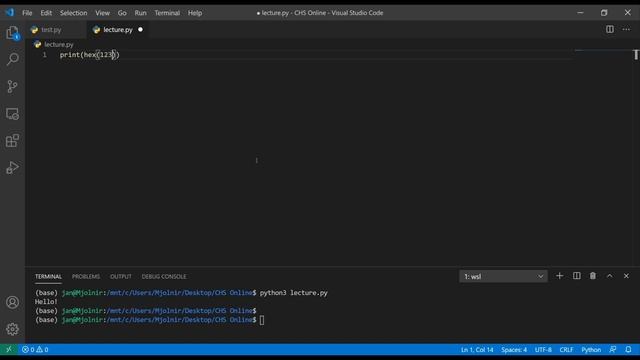The width and height of the screenshot is (640, 360).
Task: Open the feedback icon in status bar
Action: click(613, 349)
